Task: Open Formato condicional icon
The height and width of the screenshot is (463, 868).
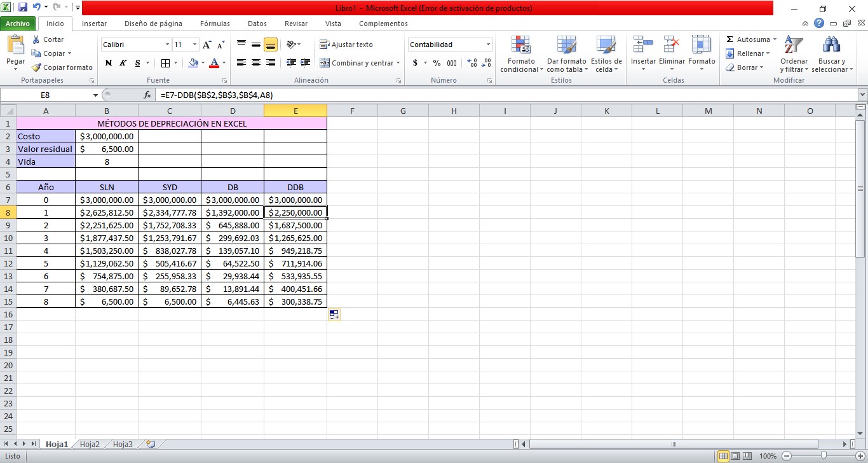Action: (521, 45)
